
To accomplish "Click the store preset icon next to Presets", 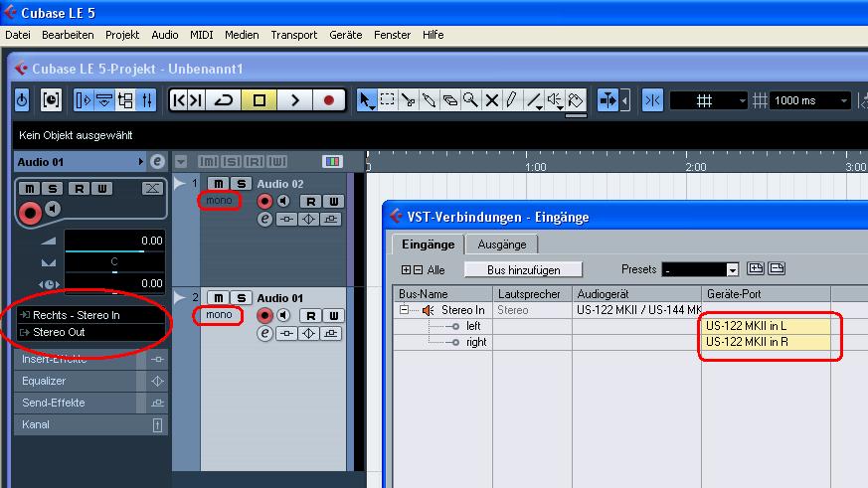I will pyautogui.click(x=755, y=269).
